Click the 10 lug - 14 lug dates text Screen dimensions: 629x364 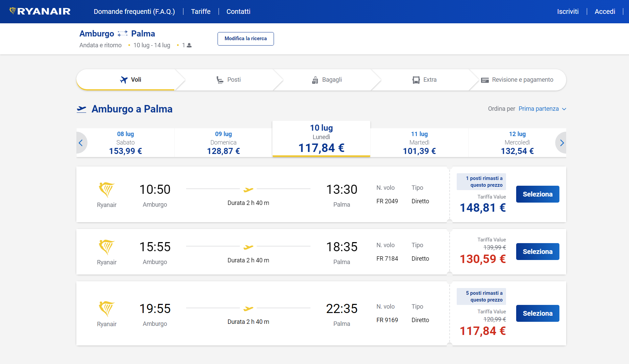pyautogui.click(x=152, y=45)
